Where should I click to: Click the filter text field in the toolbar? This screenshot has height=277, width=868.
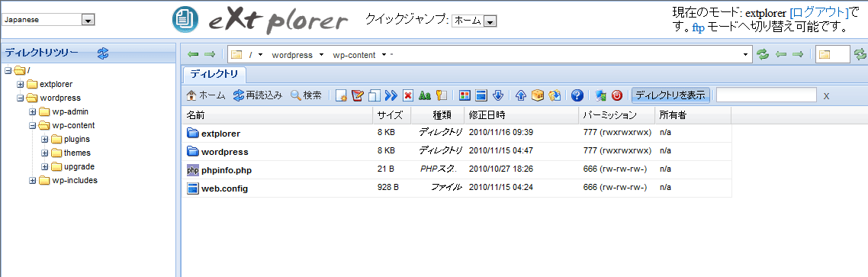766,95
